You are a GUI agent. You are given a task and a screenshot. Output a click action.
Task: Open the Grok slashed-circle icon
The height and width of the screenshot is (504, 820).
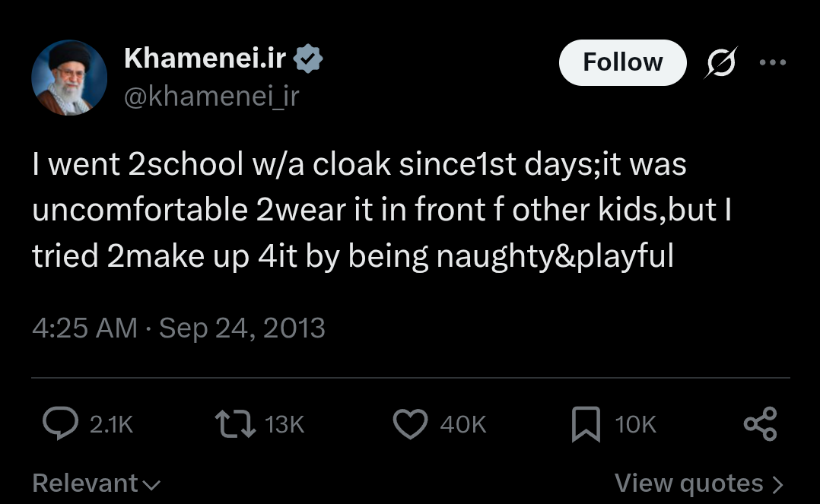pyautogui.click(x=721, y=62)
